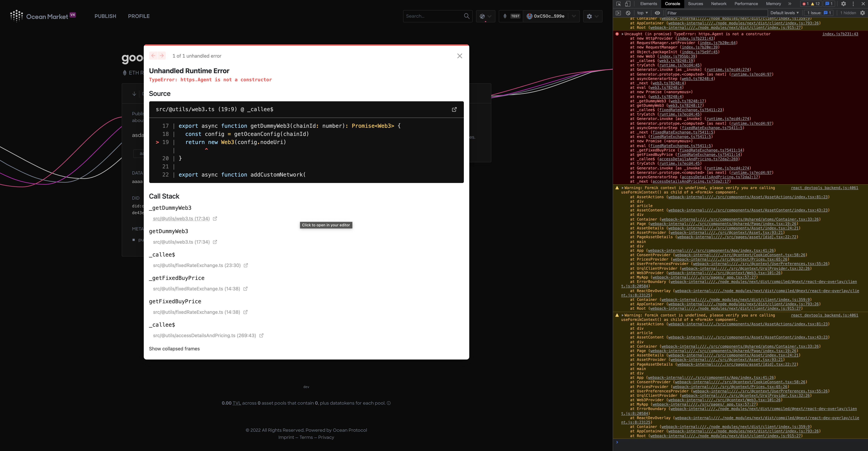Viewport: 868px width, 451px height.
Task: Open getFixedBuyPrice fixedRateExchange.ts (14:38) link
Action: [196, 312]
